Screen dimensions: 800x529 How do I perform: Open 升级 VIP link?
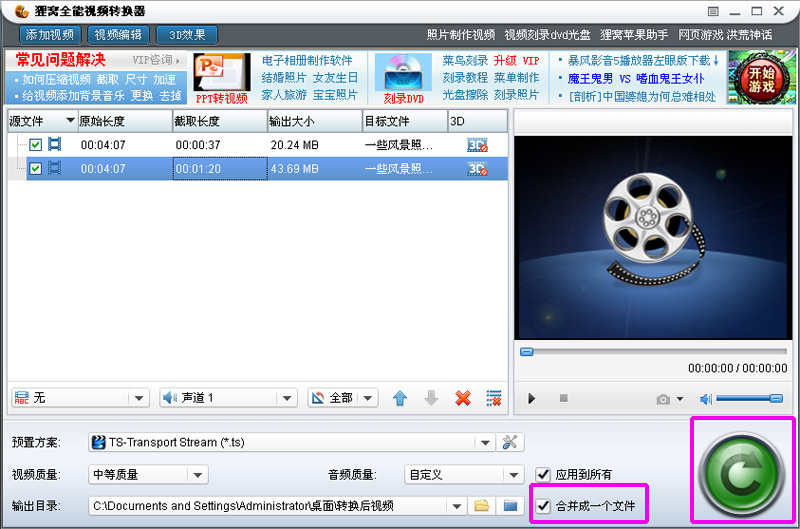[x=516, y=61]
